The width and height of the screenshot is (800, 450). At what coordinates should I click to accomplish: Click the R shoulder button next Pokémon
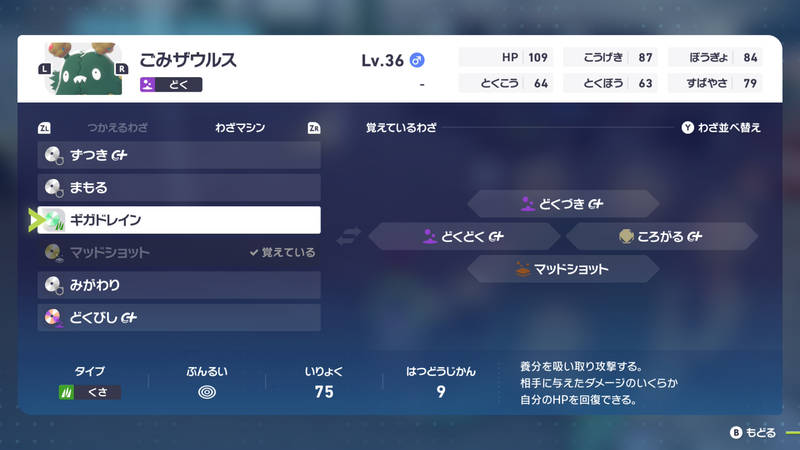tap(122, 69)
